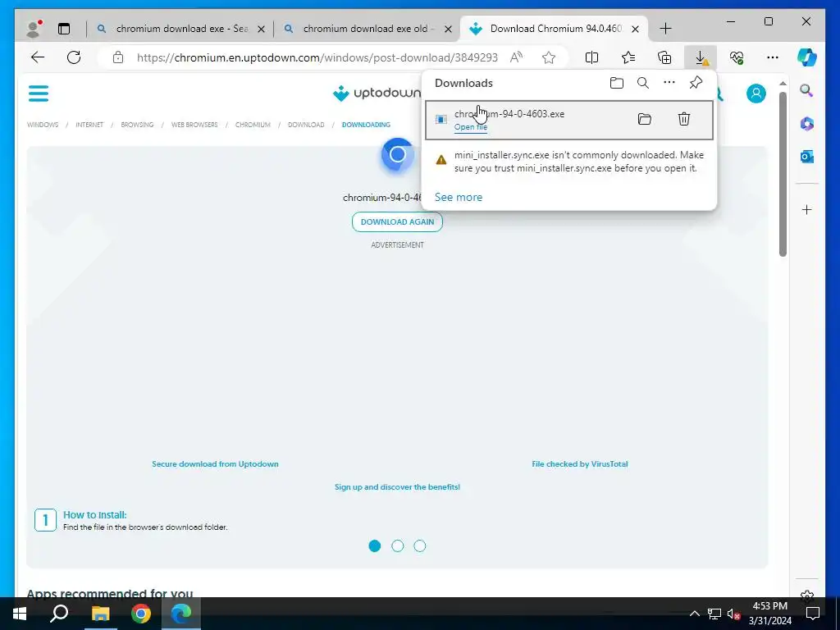
Task: Select the first carousel dot
Action: tap(375, 546)
